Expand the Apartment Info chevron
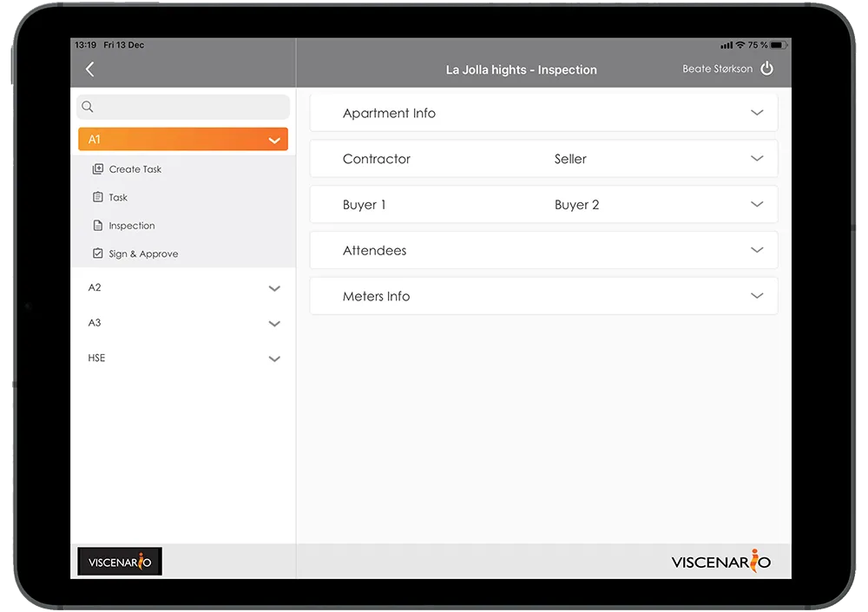Screen dimensions: 868x612 click(x=757, y=113)
